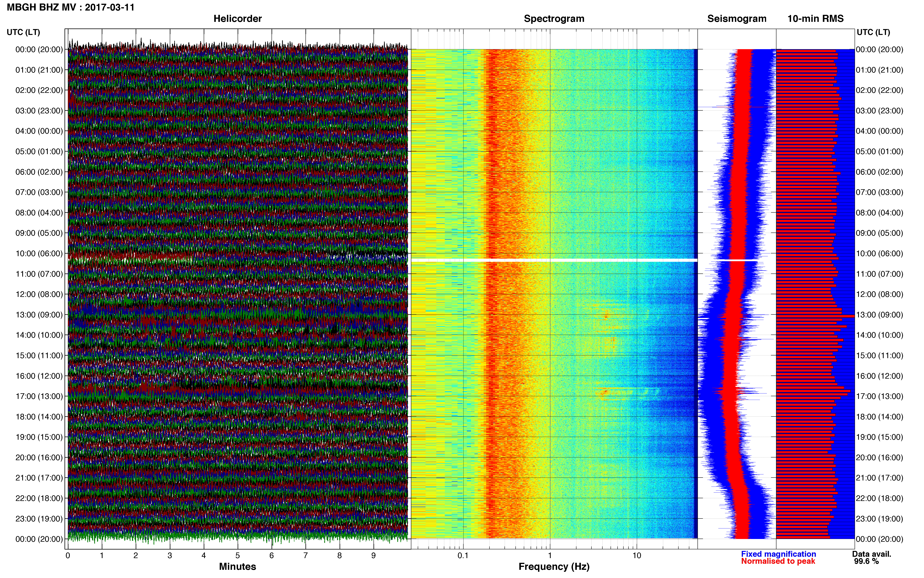Click the 22:00 (18:00) label beside the RMS panel
The image size is (924, 578).
880,498
